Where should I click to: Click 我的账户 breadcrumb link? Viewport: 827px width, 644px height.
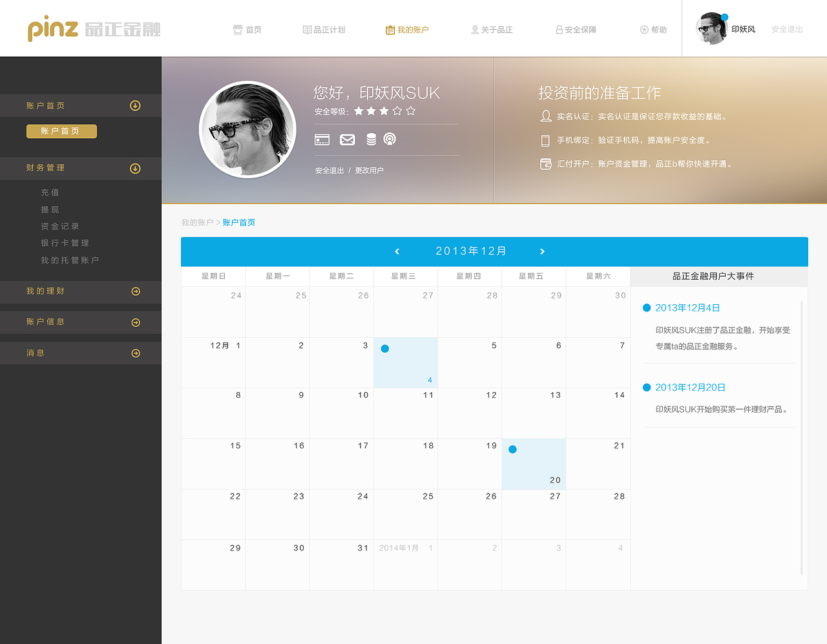tap(197, 222)
